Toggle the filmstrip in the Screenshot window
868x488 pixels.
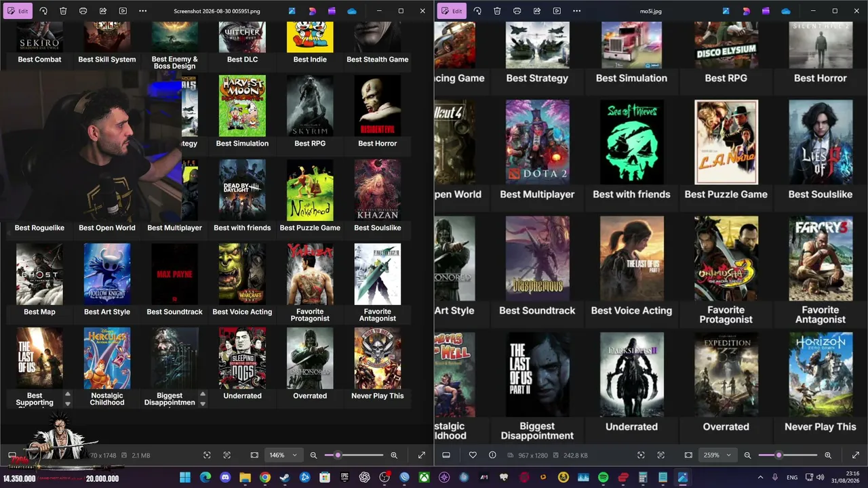pos(12,455)
